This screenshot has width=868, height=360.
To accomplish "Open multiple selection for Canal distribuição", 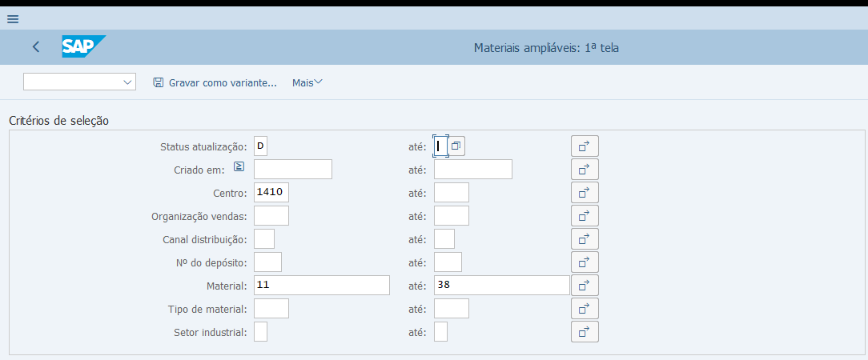I will coord(585,239).
